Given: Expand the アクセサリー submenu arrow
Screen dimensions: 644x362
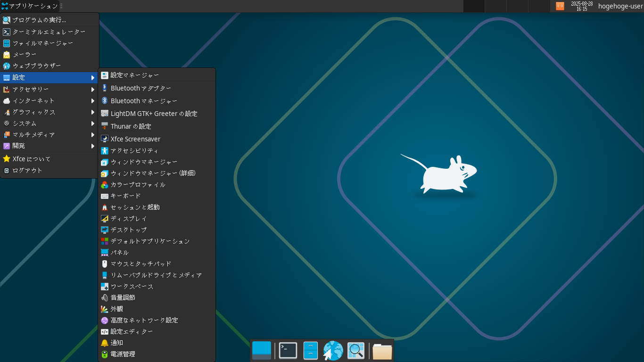Looking at the screenshot, I should pyautogui.click(x=93, y=89).
